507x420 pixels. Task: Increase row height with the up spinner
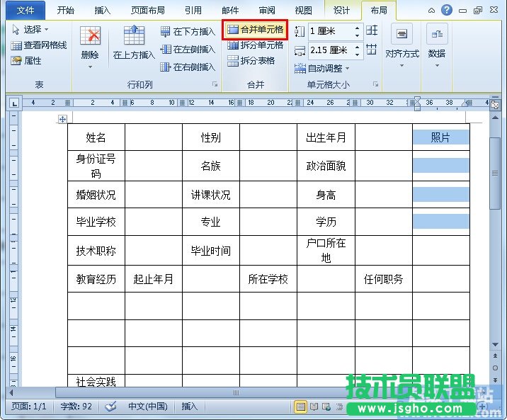357,28
